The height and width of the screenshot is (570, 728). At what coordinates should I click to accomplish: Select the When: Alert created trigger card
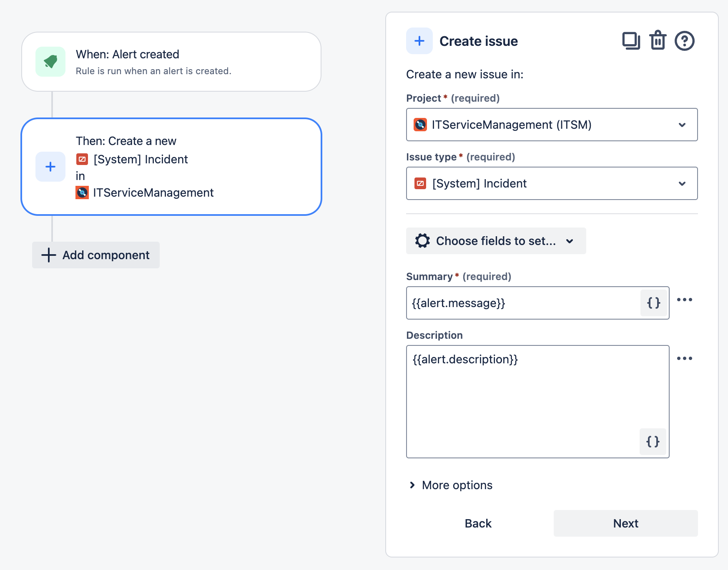[171, 62]
